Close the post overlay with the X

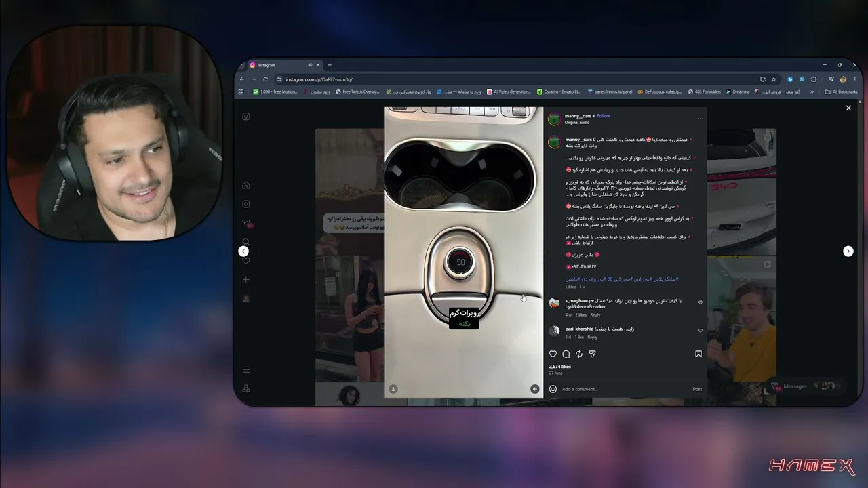pyautogui.click(x=848, y=108)
